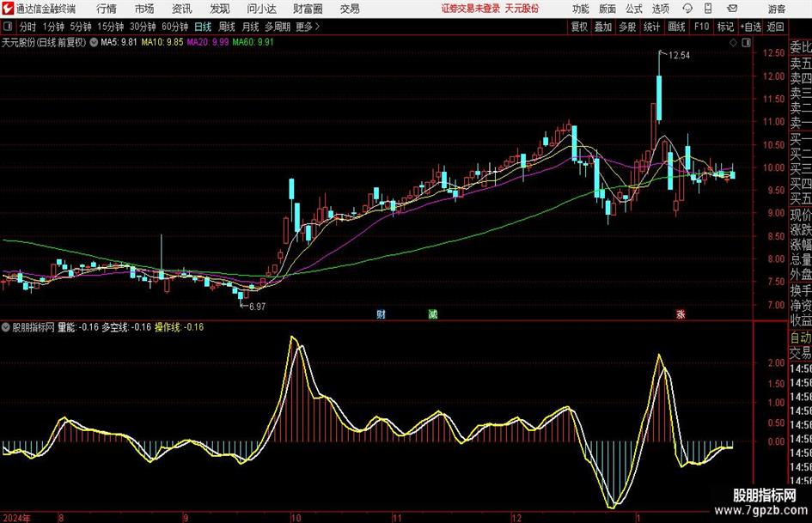Expand the 股朋指标网 sub-indicator dropdown arrow
Viewport: 812px width, 523px height.
tap(6, 326)
